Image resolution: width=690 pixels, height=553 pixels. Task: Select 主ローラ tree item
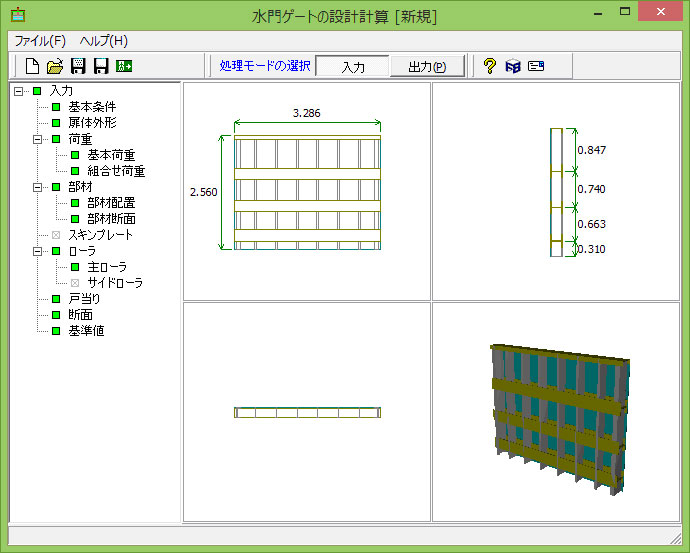(x=107, y=267)
